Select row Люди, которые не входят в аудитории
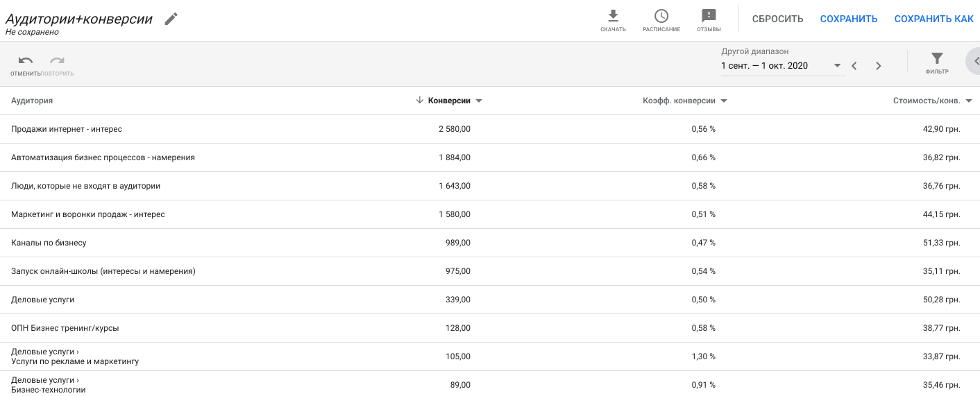Viewport: 980px width, 396px height. (x=490, y=186)
